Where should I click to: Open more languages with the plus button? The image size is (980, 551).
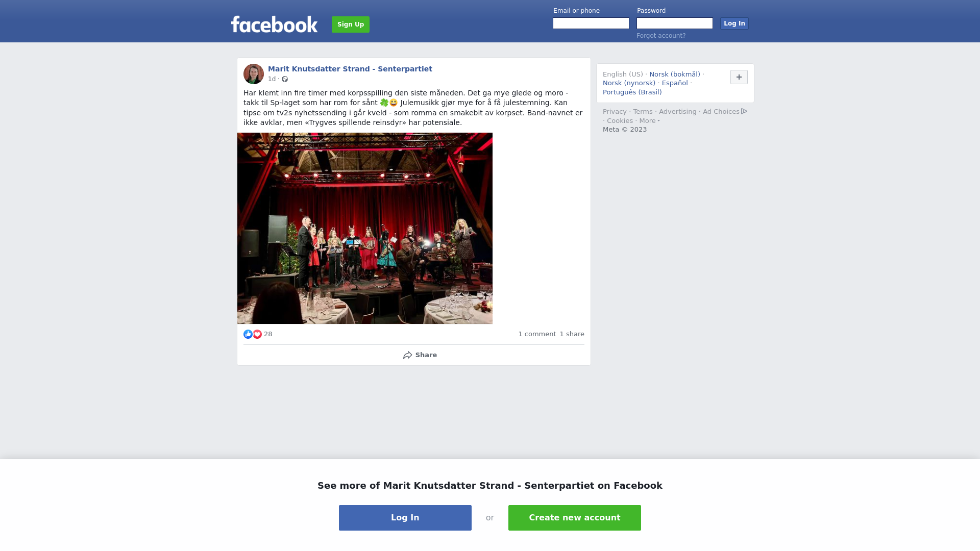click(x=739, y=77)
